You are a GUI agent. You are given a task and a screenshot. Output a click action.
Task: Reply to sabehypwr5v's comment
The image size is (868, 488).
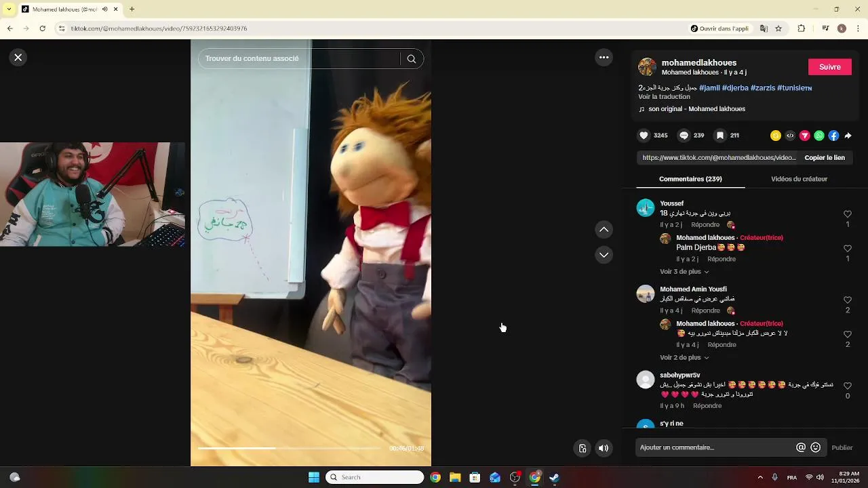tap(707, 406)
